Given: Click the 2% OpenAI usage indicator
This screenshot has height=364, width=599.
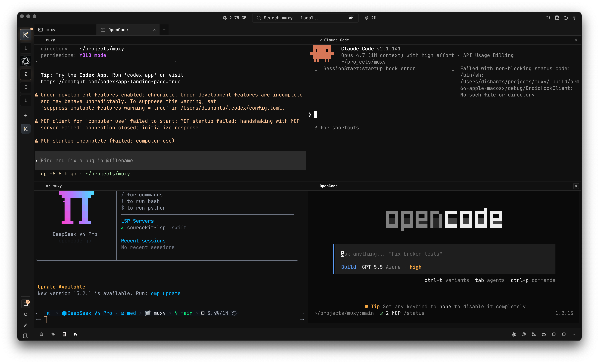Looking at the screenshot, I should pyautogui.click(x=370, y=18).
